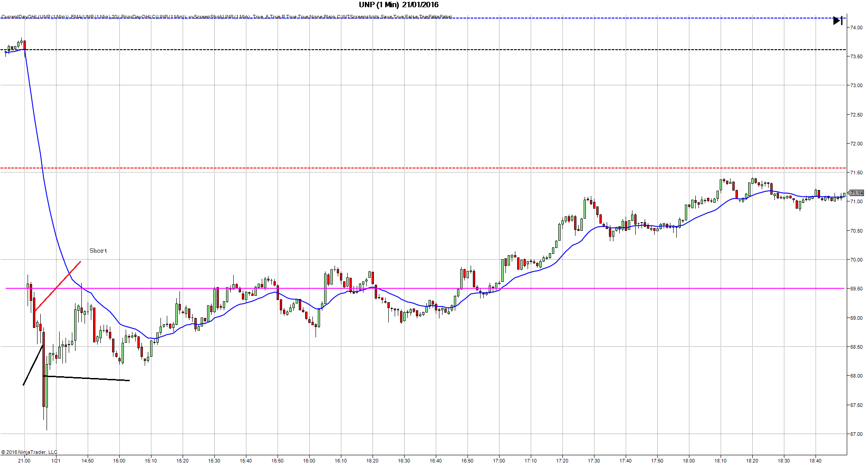Viewport: 868px width, 467px height.
Task: Click the 73.50 price axis label
Action: click(856, 56)
